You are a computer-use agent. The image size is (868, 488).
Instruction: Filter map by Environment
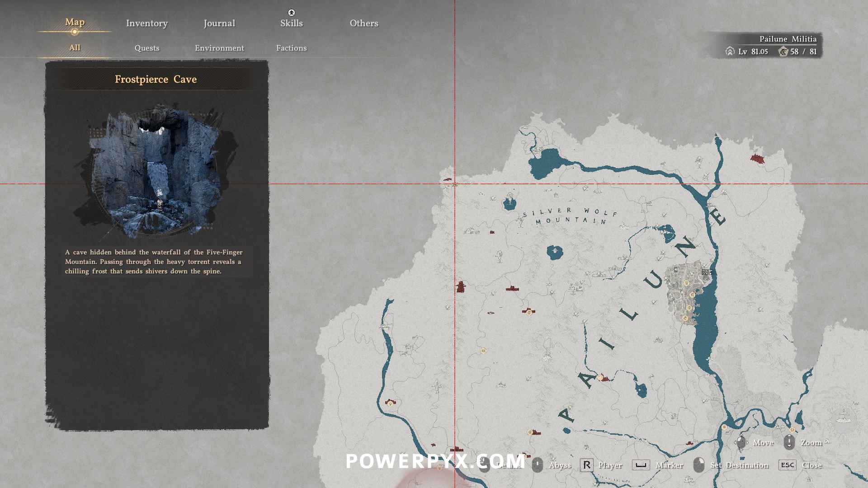[219, 48]
